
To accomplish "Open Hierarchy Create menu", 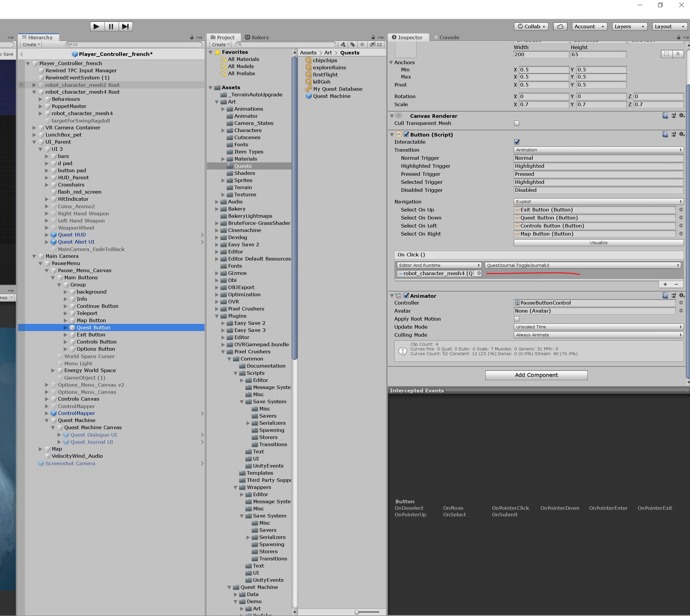I will pyautogui.click(x=31, y=44).
